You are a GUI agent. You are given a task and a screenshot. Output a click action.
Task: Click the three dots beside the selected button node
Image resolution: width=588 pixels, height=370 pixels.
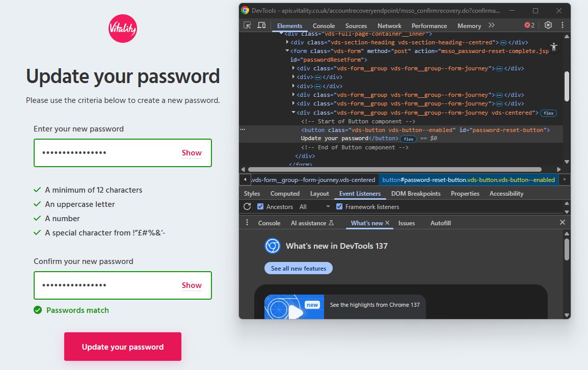click(243, 129)
